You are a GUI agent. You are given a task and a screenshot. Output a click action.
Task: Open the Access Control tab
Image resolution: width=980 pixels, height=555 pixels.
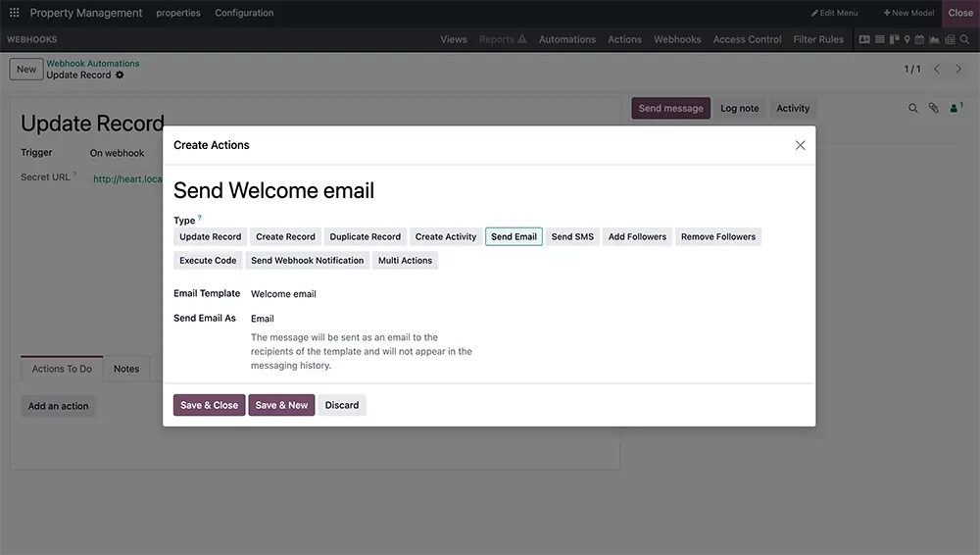point(747,39)
